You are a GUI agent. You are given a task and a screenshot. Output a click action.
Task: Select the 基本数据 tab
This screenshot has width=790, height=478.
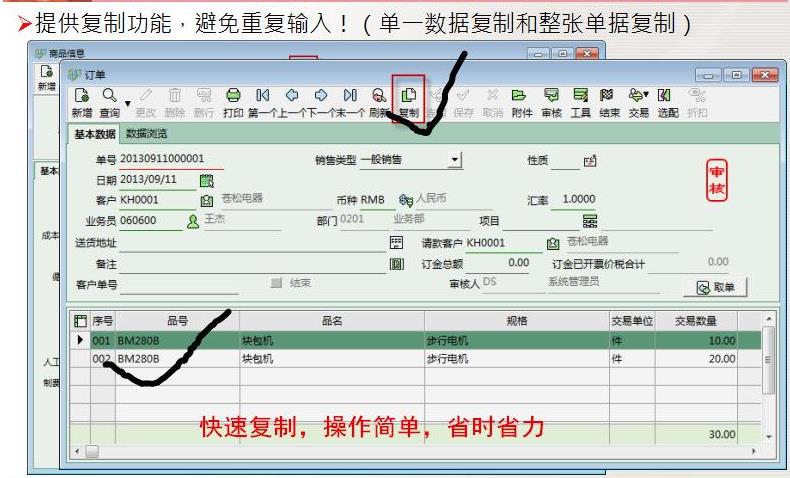[95, 134]
